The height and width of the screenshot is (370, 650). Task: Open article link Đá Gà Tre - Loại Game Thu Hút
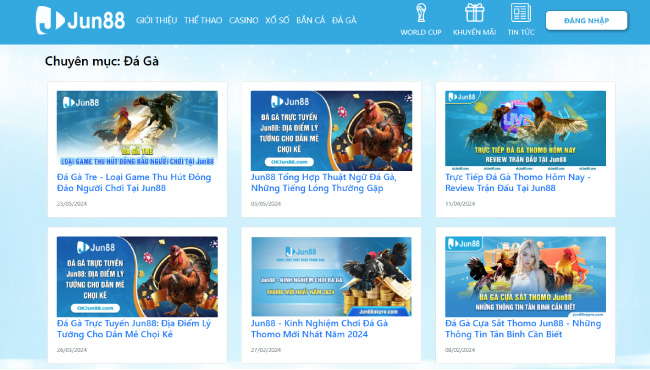pyautogui.click(x=134, y=182)
